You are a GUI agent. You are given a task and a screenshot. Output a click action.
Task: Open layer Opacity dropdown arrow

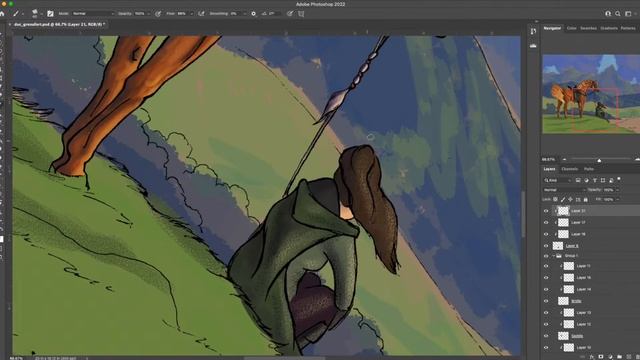pyautogui.click(x=617, y=190)
